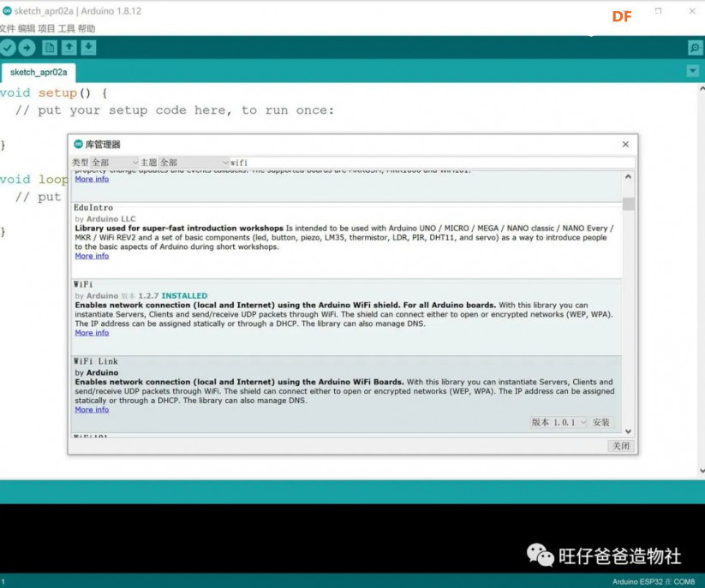
Task: Click the library list scrollbar down arrow
Action: point(628,431)
